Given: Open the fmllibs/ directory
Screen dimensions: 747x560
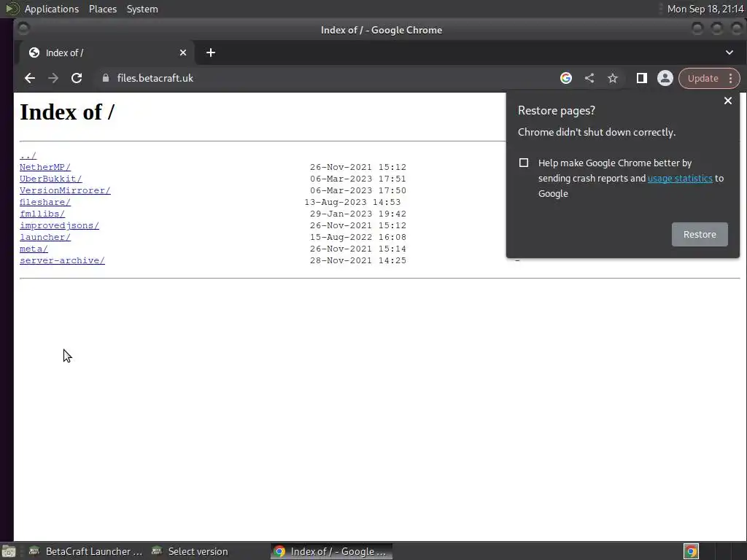Looking at the screenshot, I should 42,214.
